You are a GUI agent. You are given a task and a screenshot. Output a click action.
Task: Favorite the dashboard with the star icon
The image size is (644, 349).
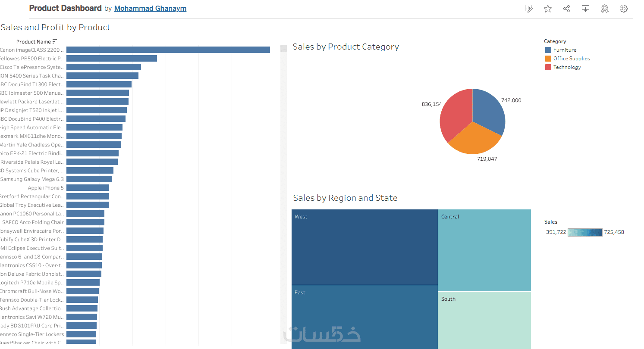click(x=548, y=9)
